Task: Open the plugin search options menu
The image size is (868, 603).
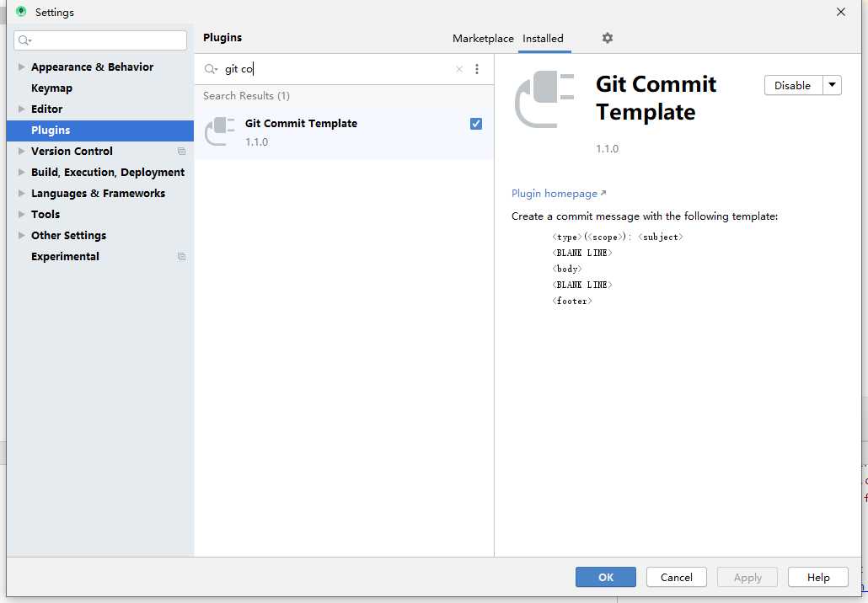Action: tap(477, 69)
